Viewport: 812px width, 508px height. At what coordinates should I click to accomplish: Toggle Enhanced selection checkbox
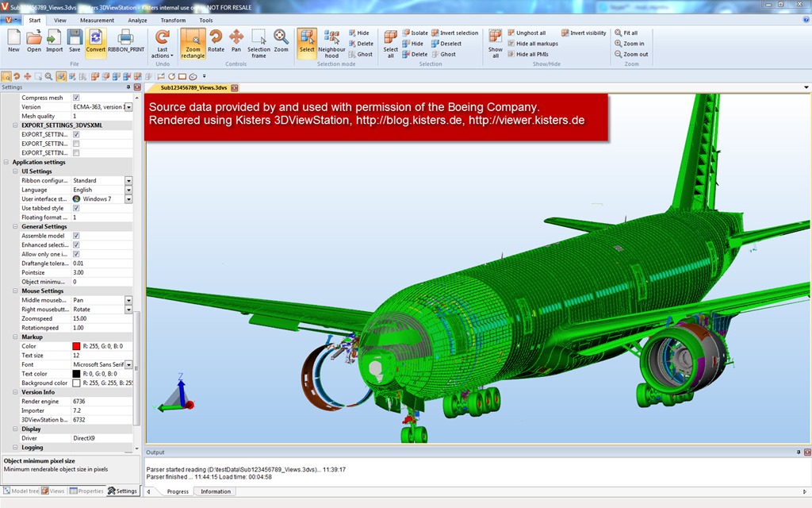[x=76, y=244]
